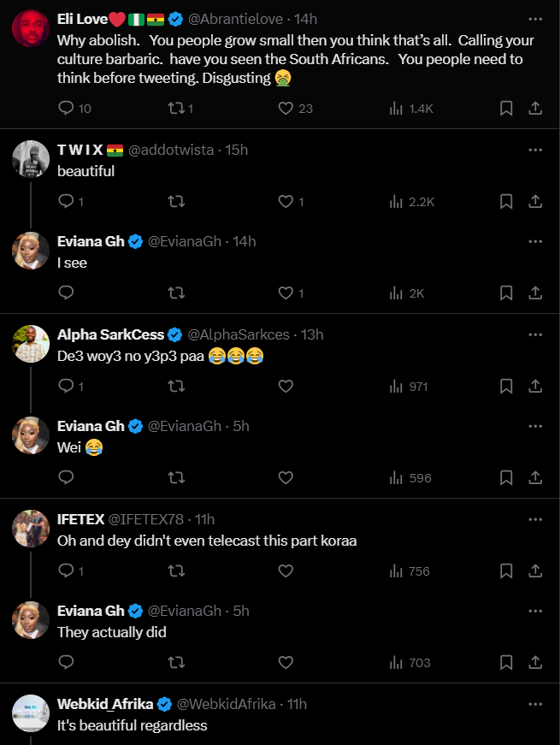Bookmark Eli Love's tweet
Screen dimensions: 560x745
click(506, 109)
